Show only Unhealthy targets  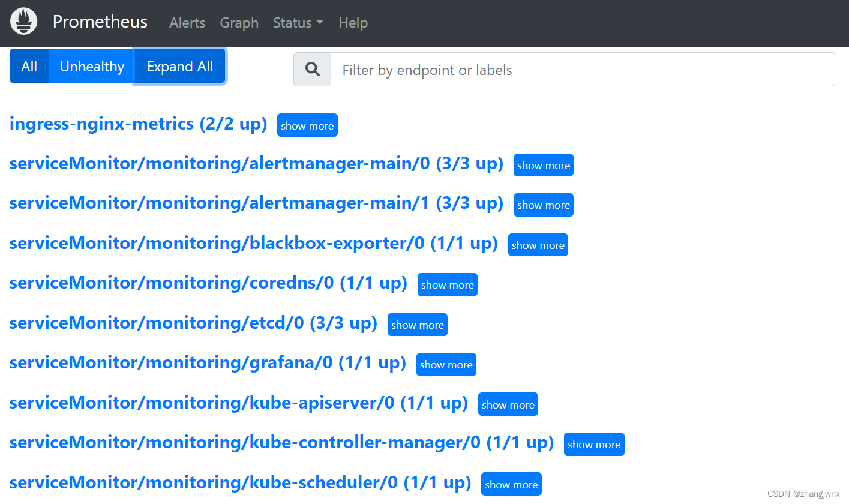pyautogui.click(x=92, y=66)
